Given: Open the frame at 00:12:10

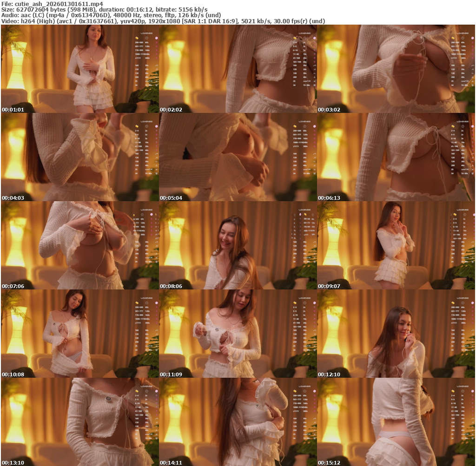Looking at the screenshot, I should tap(396, 334).
